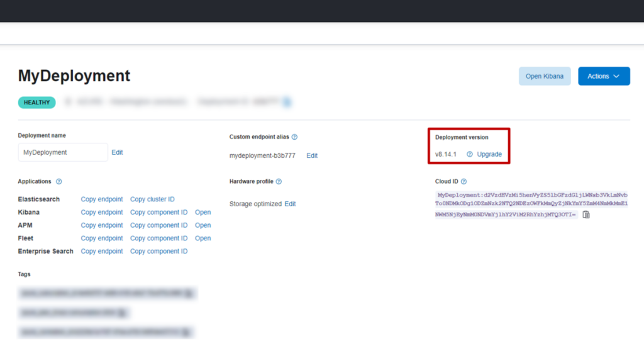Image resolution: width=644 pixels, height=346 pixels.
Task: Open the Fleet application
Action: [x=203, y=238]
